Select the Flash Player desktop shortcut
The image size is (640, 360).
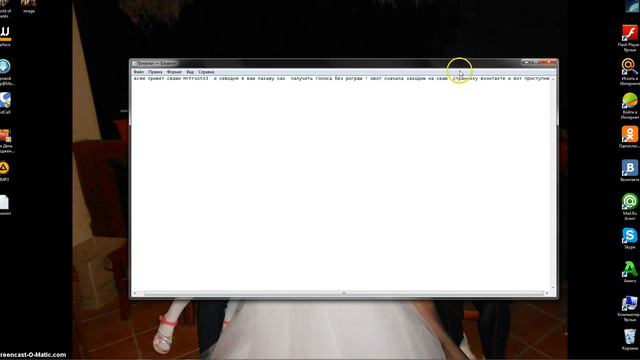tap(629, 38)
